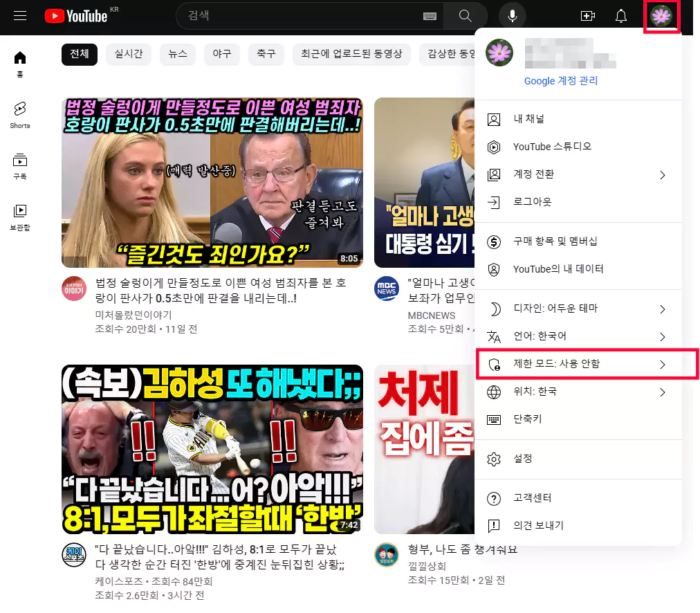Click the search magnifier button

click(465, 15)
